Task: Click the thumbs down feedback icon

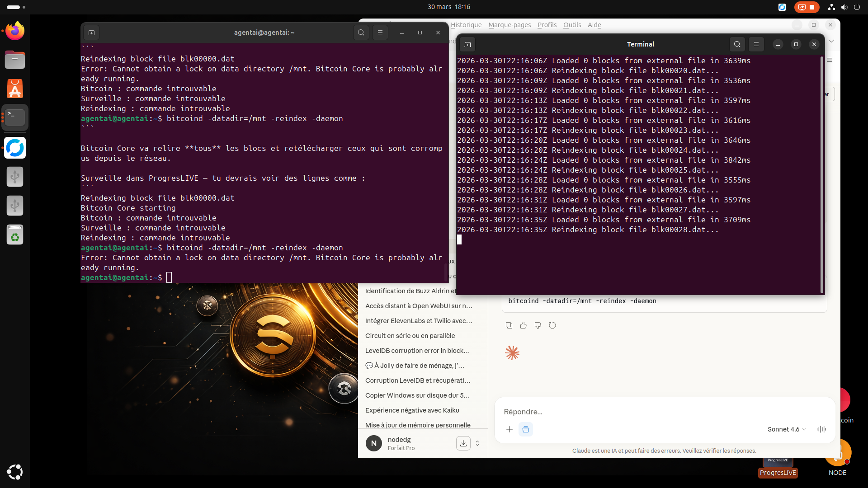Action: pos(538,325)
